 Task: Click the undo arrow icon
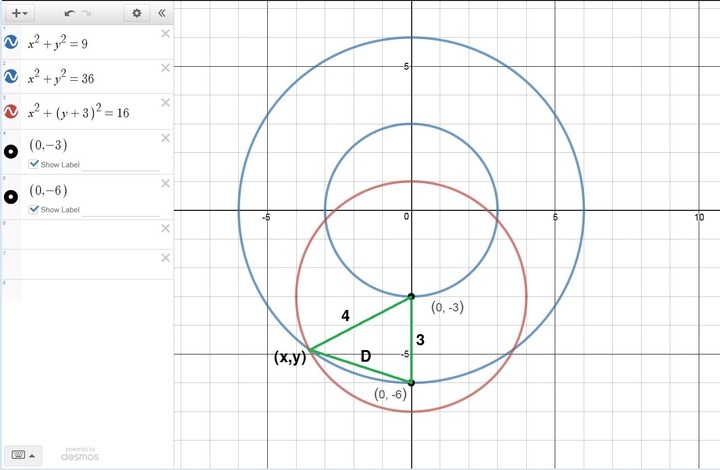point(69,13)
